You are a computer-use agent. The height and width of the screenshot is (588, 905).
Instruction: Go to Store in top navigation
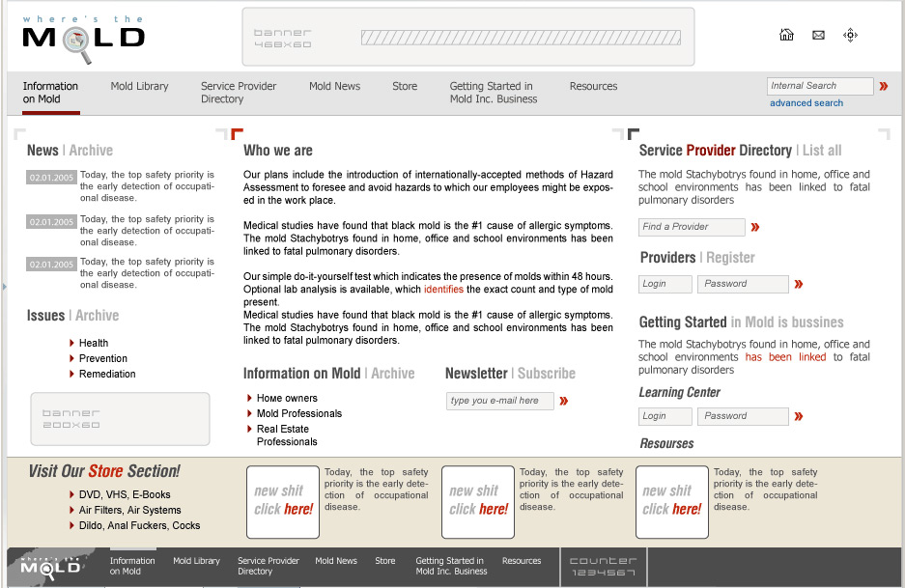405,86
